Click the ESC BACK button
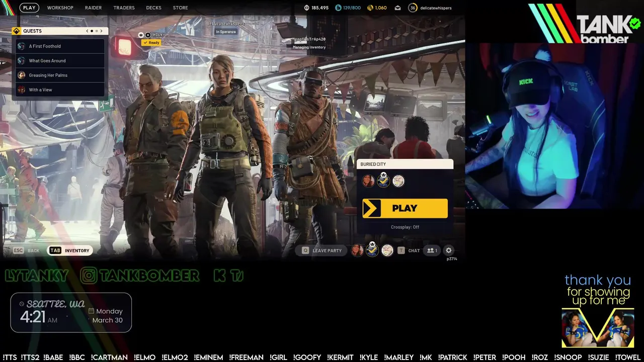 click(26, 250)
